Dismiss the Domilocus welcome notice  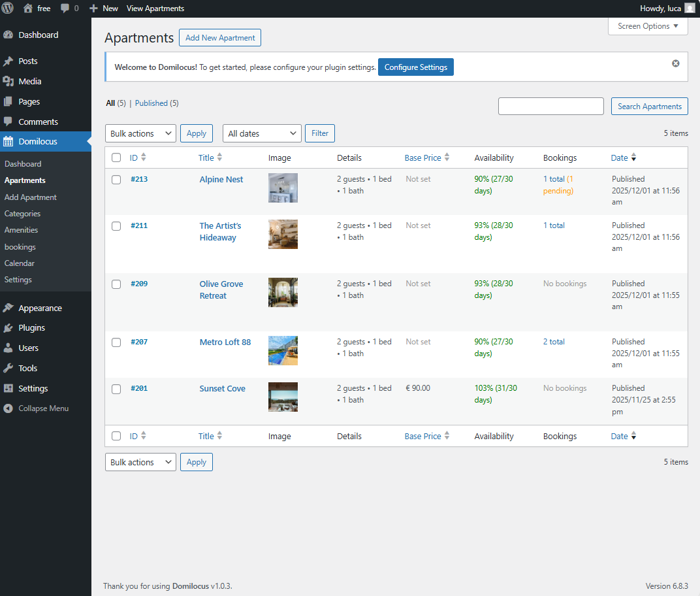676,63
